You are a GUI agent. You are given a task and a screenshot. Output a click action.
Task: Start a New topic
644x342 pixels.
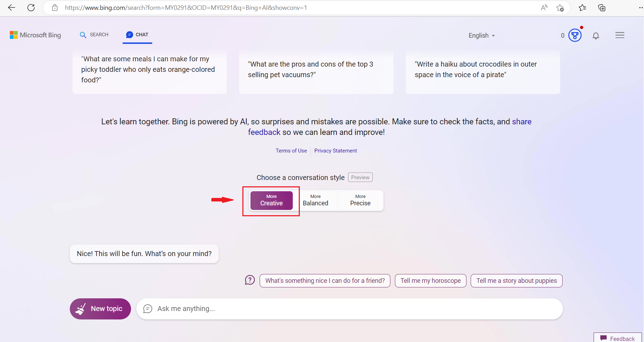pyautogui.click(x=100, y=309)
